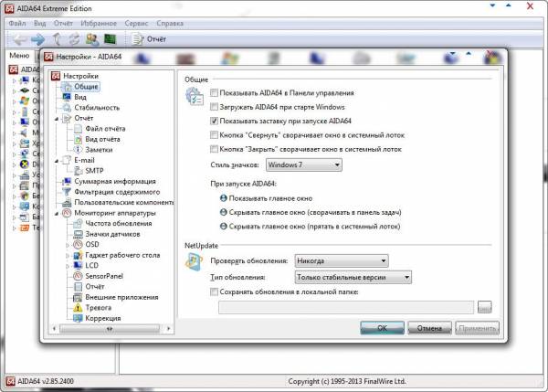The height and width of the screenshot is (392, 548).
Task: Expand the OSD node
Action: click(x=68, y=245)
